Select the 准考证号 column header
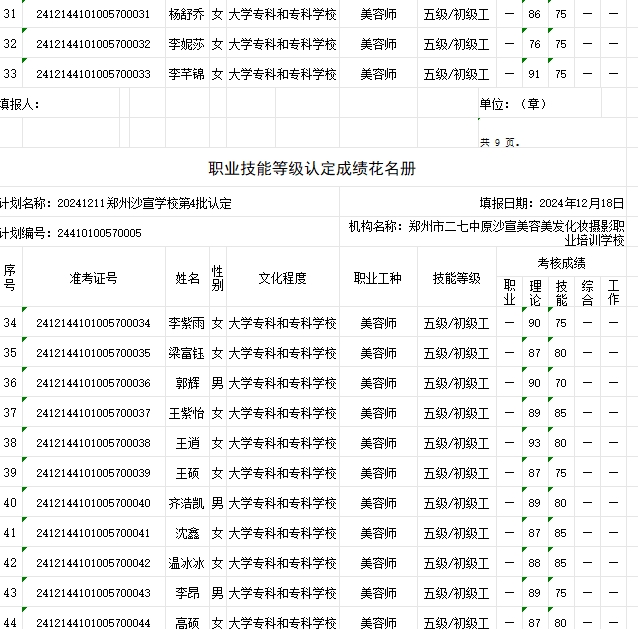Viewport: 638px width, 629px height. click(93, 278)
